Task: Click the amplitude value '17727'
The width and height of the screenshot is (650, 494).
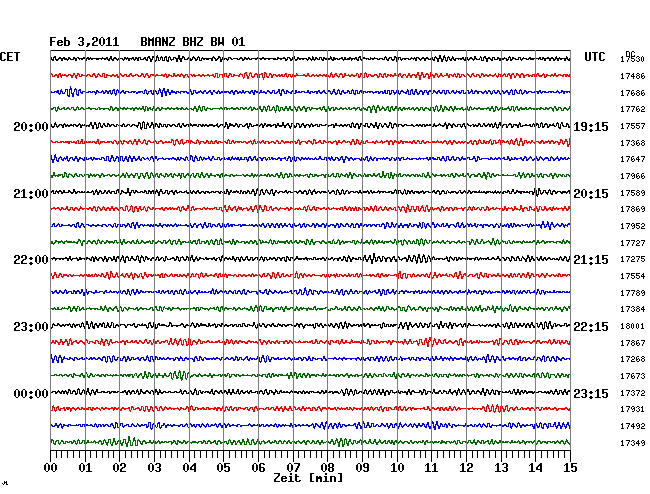Action: (x=633, y=243)
